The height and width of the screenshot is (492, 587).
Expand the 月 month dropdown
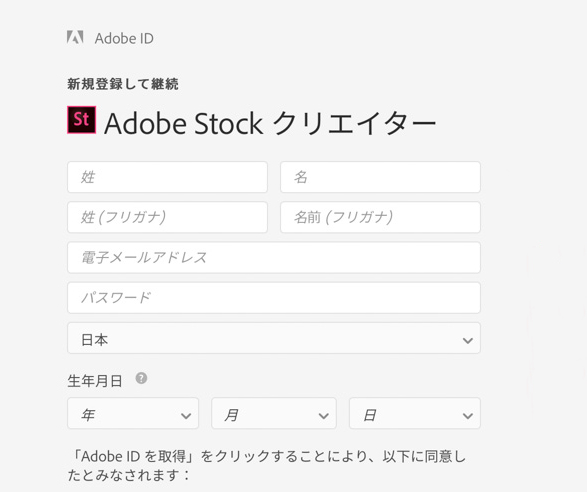[x=274, y=413]
